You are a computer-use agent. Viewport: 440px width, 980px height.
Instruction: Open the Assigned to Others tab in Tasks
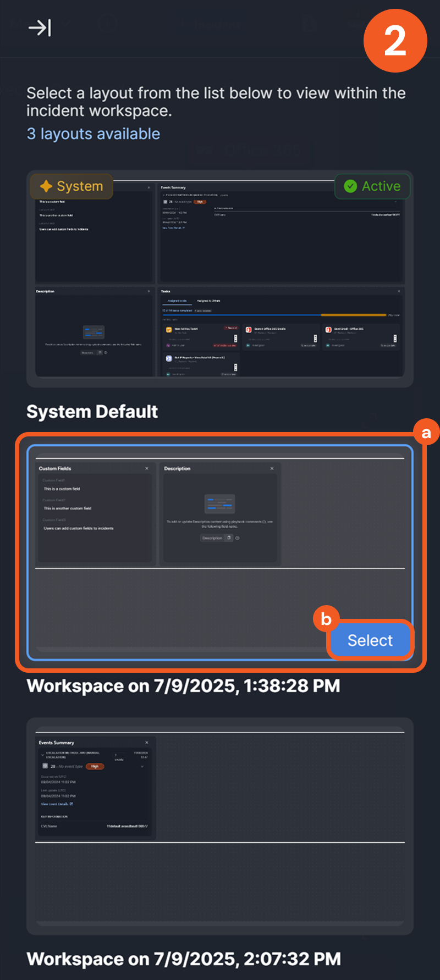[x=208, y=301]
